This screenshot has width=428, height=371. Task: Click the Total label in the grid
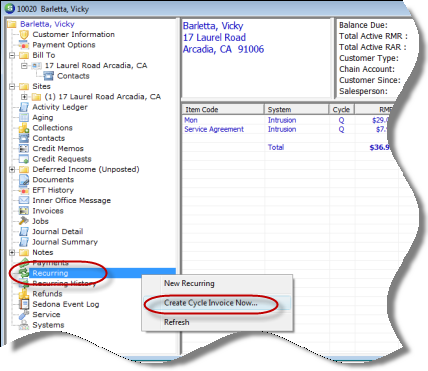(276, 147)
